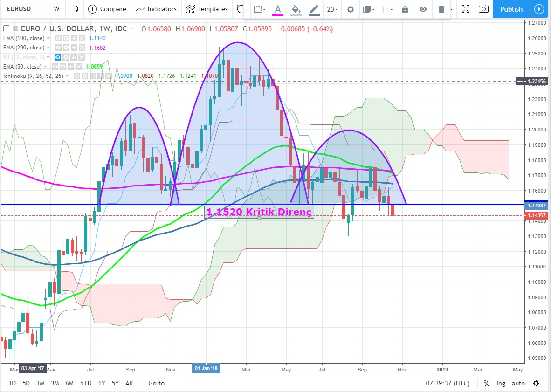Select the pencil line color tool
The image size is (551, 392).
[314, 9]
